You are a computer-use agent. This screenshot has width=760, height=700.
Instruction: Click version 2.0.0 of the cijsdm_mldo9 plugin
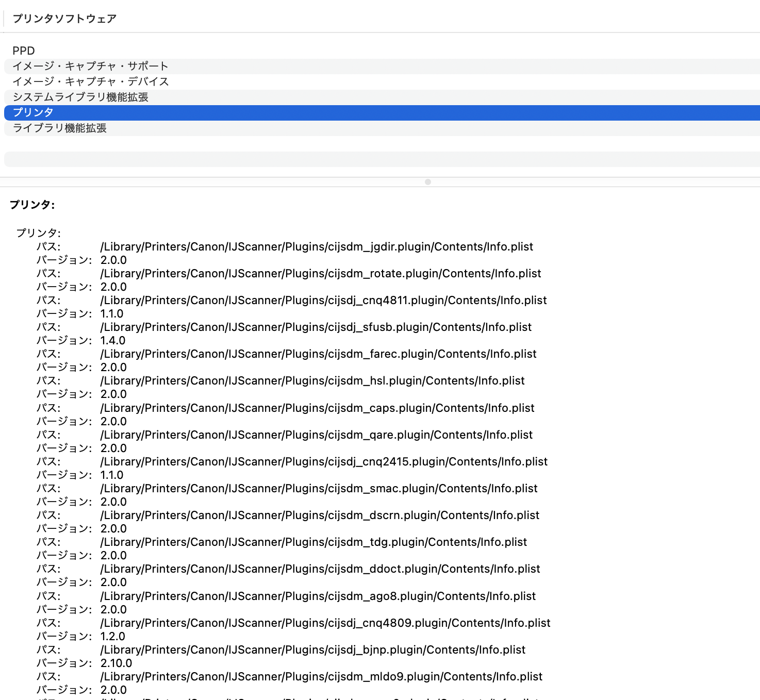coord(113,690)
